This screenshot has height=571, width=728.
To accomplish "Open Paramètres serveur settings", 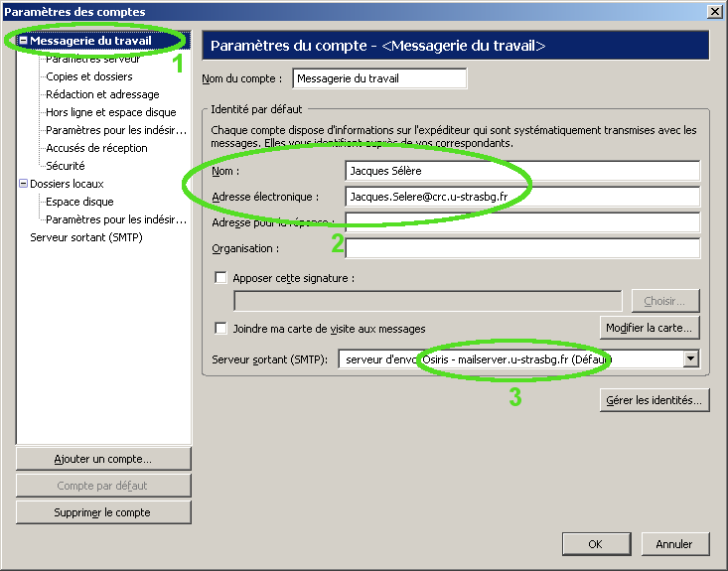I will tap(92, 59).
